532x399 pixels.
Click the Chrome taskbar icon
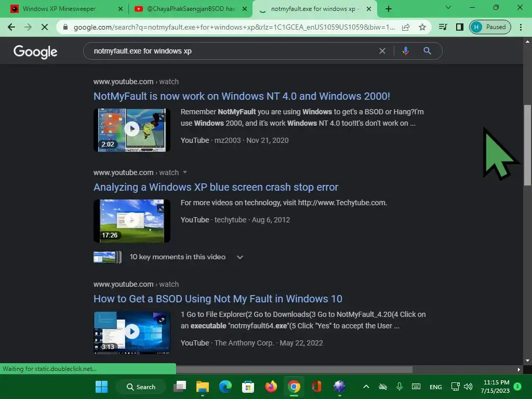tap(294, 387)
